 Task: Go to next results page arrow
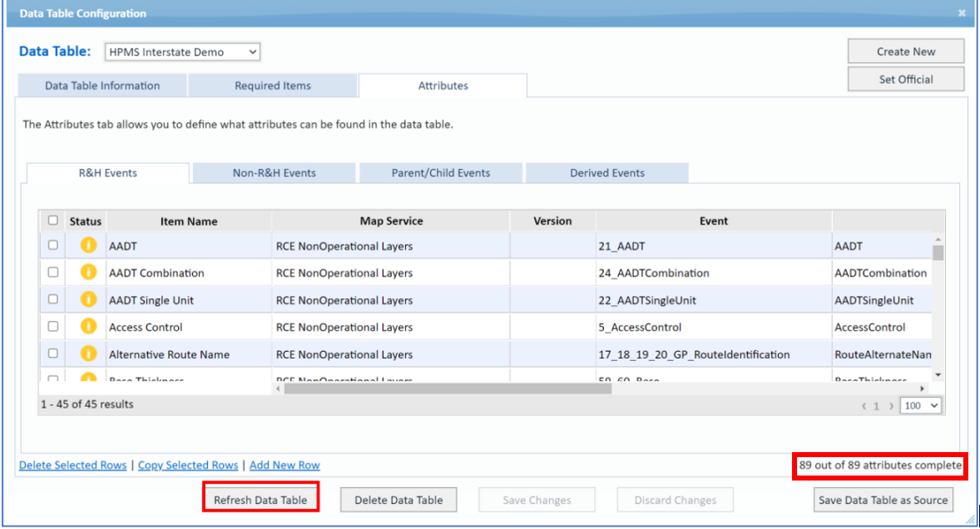[x=891, y=406]
